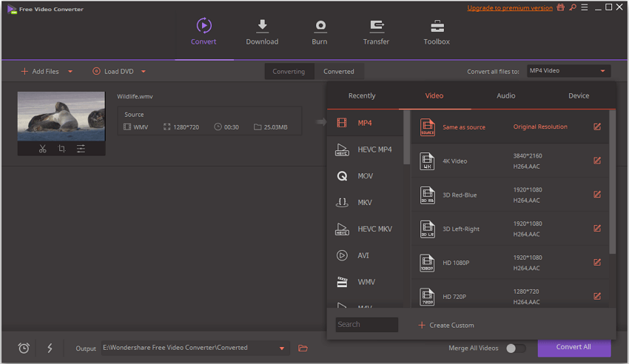Viewport: 629px width, 364px height.
Task: Open the MP4 Video format dropdown
Action: coord(568,70)
